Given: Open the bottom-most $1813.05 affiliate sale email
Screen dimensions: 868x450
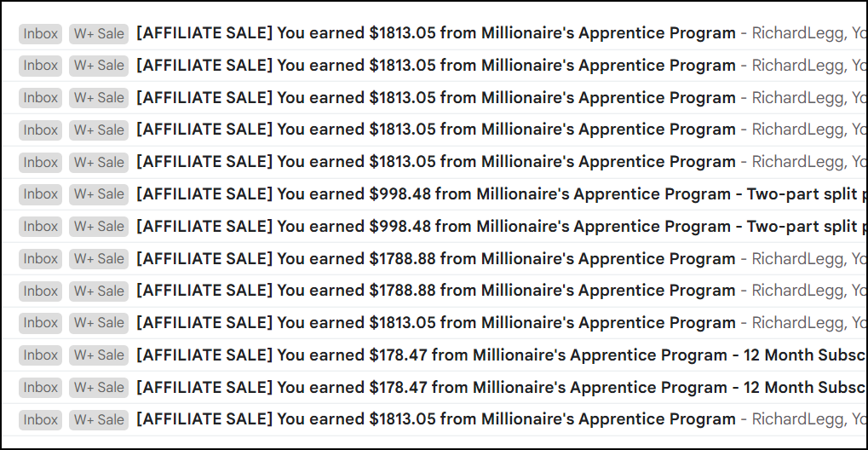Looking at the screenshot, I should coord(435,418).
